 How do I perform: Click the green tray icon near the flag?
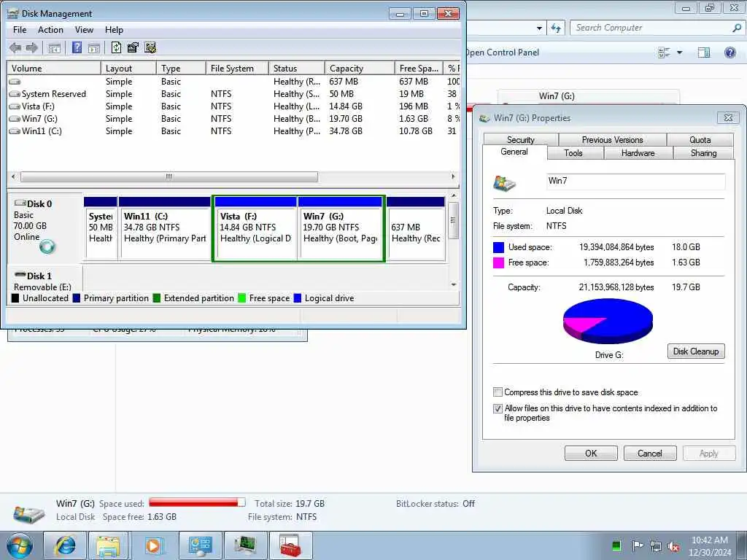616,545
